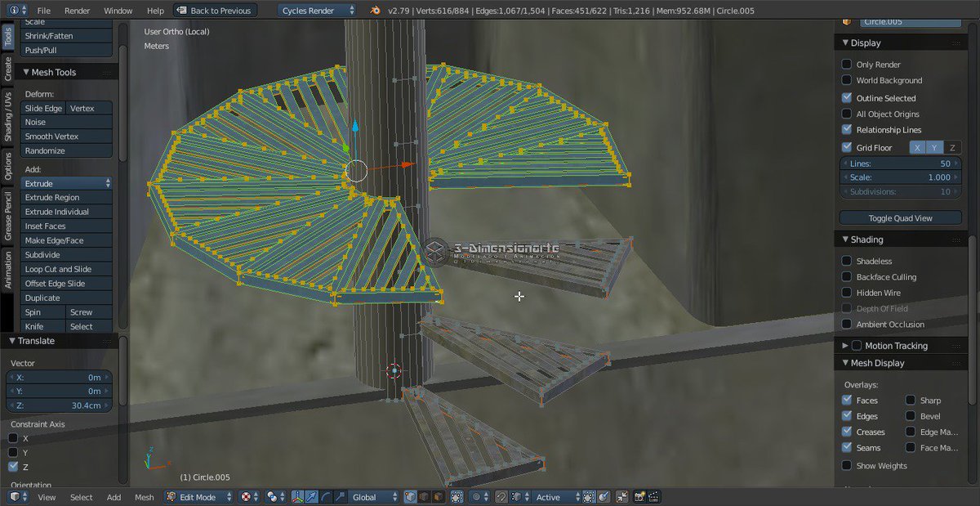Click the object data icon beside Circle.005
This screenshot has height=506, width=980.
pyautogui.click(x=848, y=21)
